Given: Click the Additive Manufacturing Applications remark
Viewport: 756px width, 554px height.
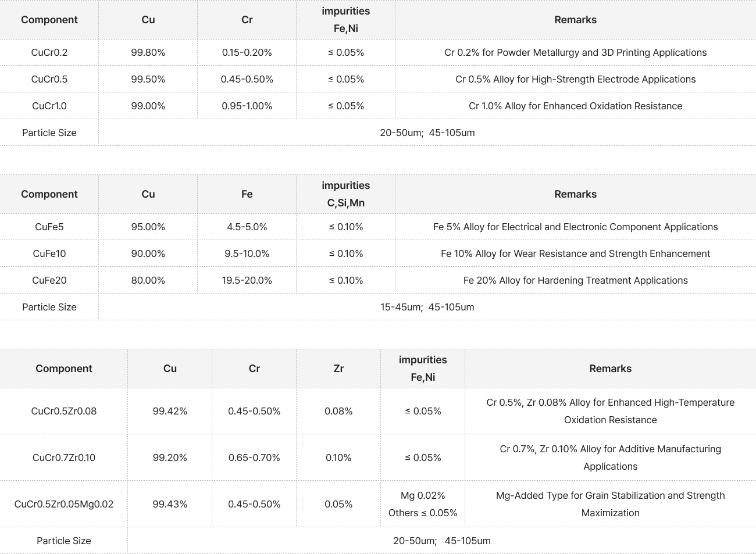Looking at the screenshot, I should pos(610,458).
